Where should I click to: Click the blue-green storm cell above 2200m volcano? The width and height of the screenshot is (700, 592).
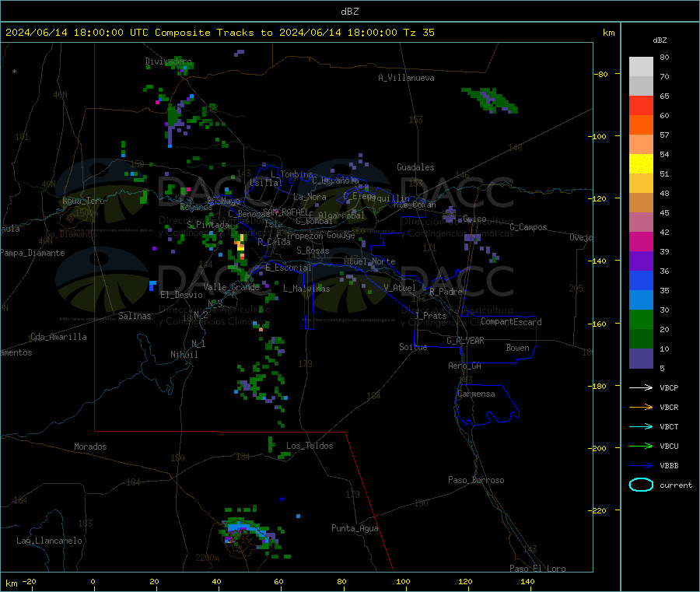tap(249, 531)
